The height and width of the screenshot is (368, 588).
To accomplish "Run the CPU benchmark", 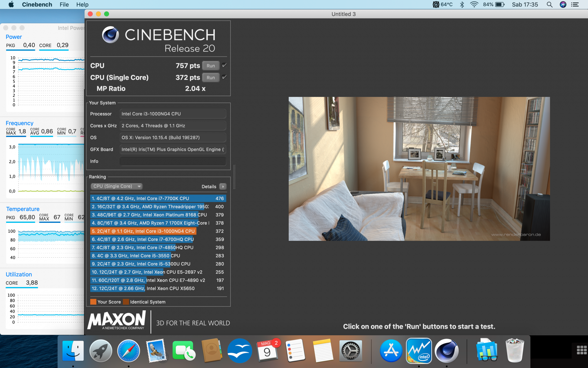I will (211, 66).
